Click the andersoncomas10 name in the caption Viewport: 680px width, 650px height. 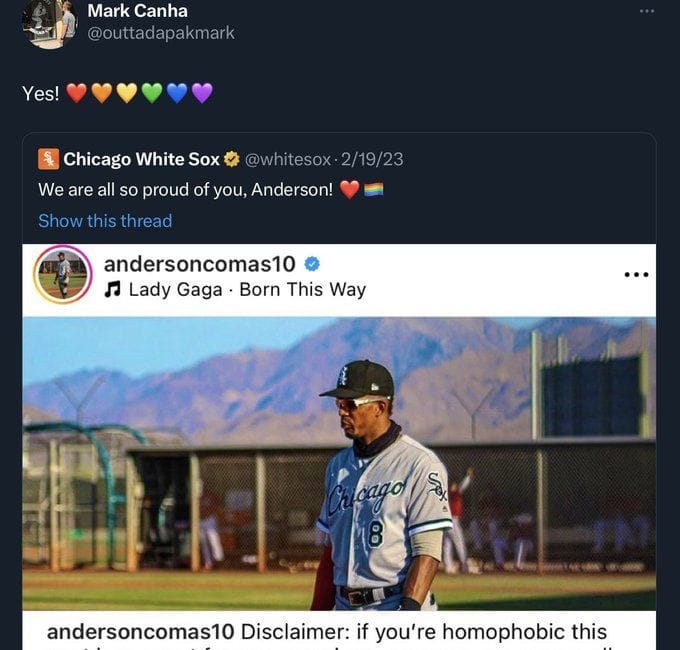(x=141, y=632)
